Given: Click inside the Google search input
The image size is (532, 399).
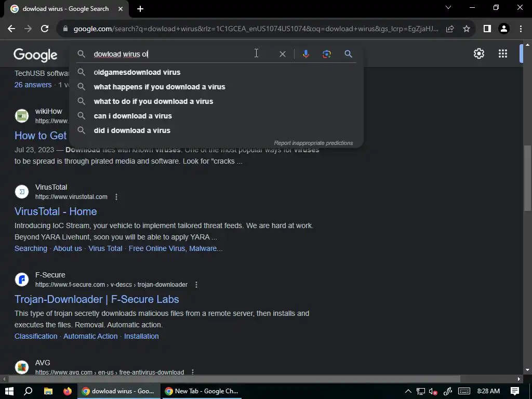Looking at the screenshot, I should point(183,54).
